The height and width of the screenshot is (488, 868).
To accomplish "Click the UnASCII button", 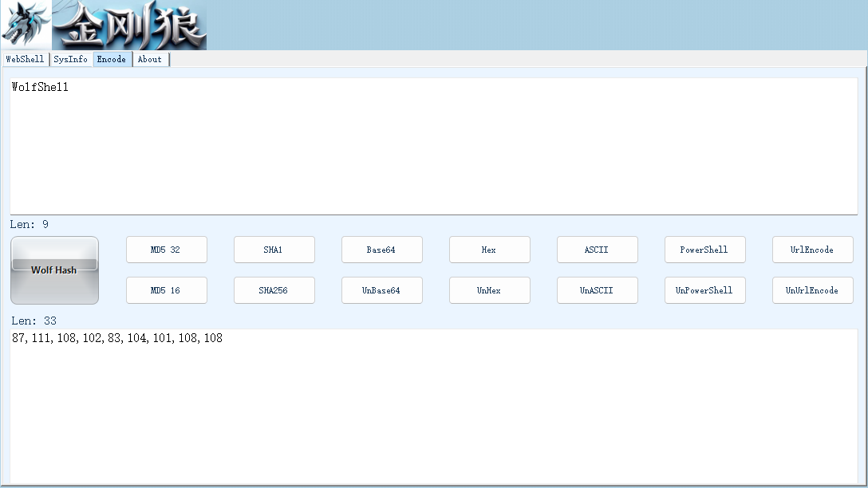I will tap(598, 290).
